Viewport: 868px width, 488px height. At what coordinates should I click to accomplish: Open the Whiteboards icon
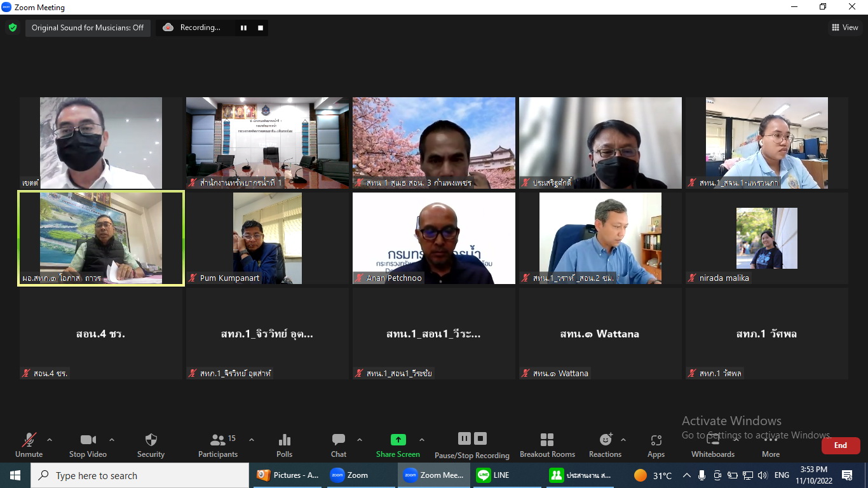click(713, 440)
